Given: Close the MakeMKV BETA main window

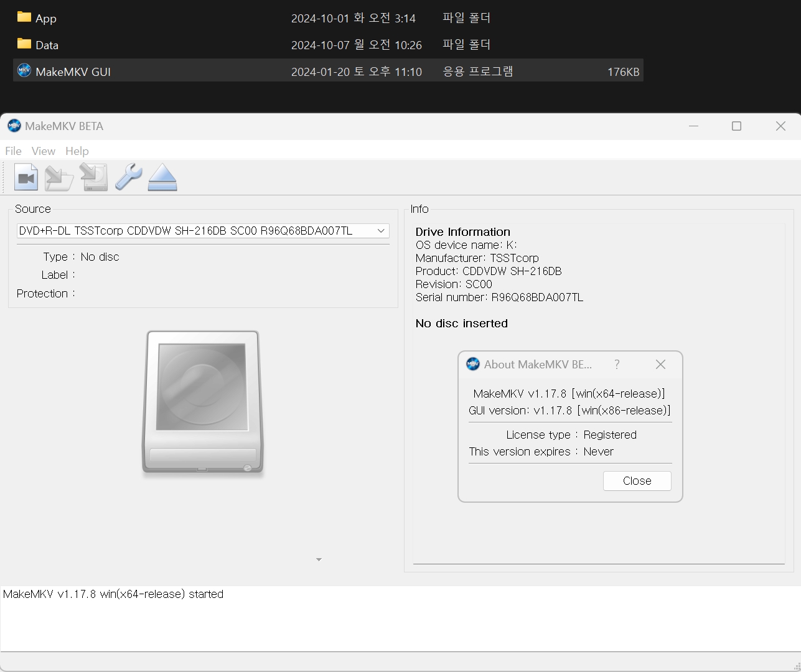Looking at the screenshot, I should tap(780, 126).
